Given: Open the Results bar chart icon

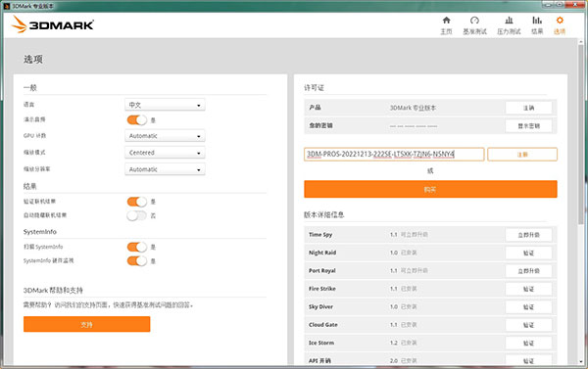Looking at the screenshot, I should pos(537,21).
